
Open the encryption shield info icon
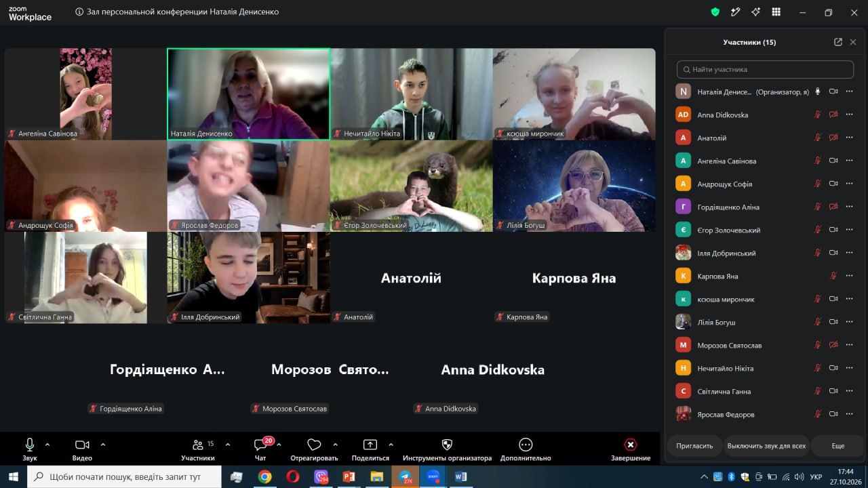[x=715, y=12]
